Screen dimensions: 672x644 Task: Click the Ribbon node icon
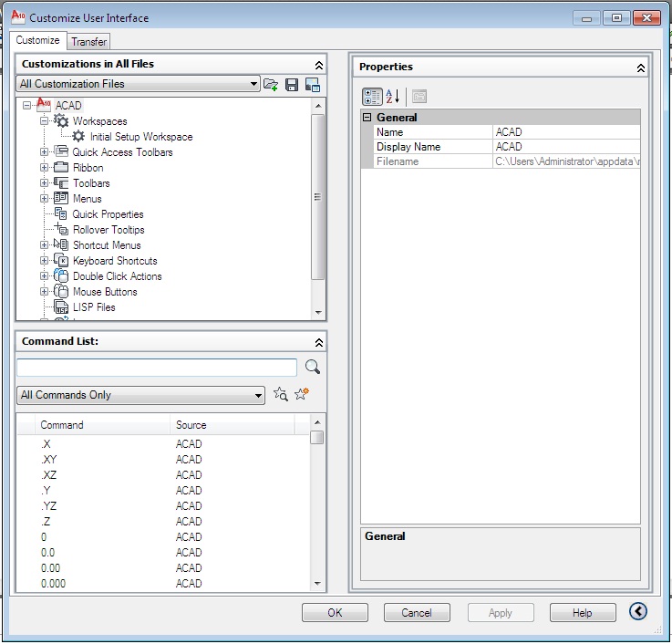[x=61, y=167]
